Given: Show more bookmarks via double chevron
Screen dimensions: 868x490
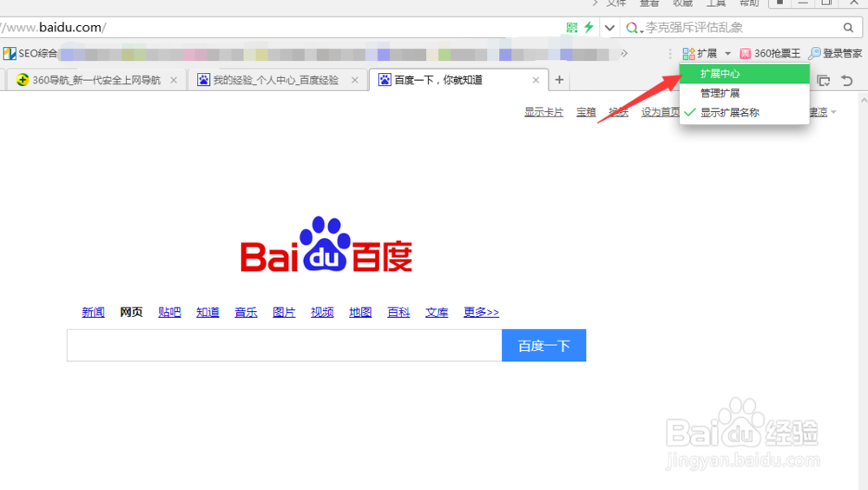Looking at the screenshot, I should click(624, 53).
